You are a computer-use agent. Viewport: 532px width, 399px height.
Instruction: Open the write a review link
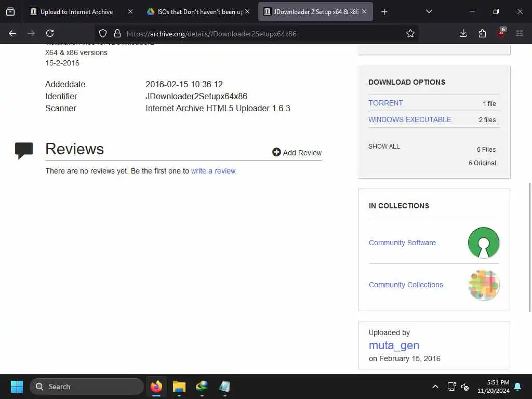(x=214, y=171)
